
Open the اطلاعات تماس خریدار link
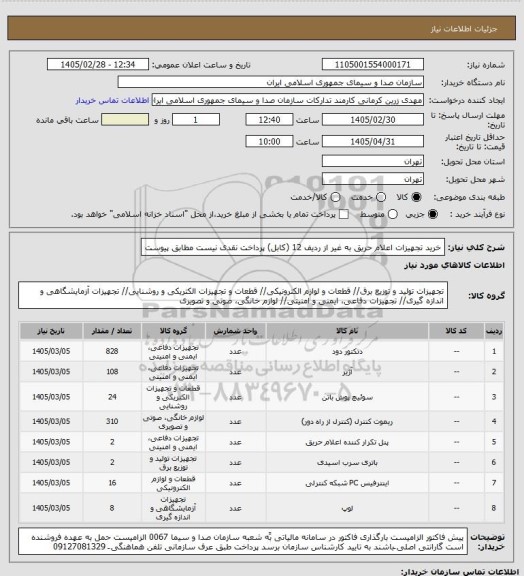(x=112, y=100)
